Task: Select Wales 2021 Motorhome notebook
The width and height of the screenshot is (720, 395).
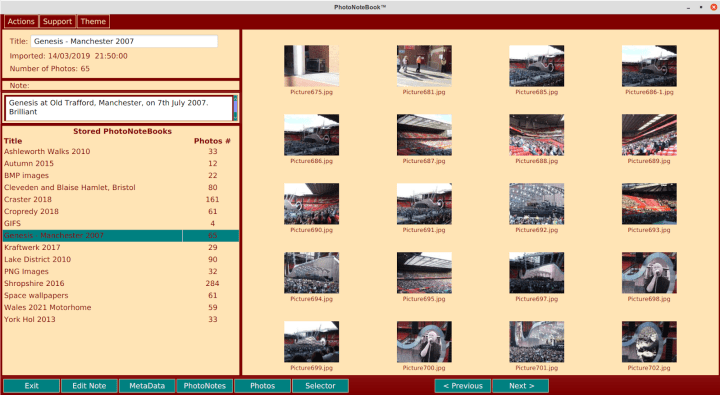Action: [121, 307]
